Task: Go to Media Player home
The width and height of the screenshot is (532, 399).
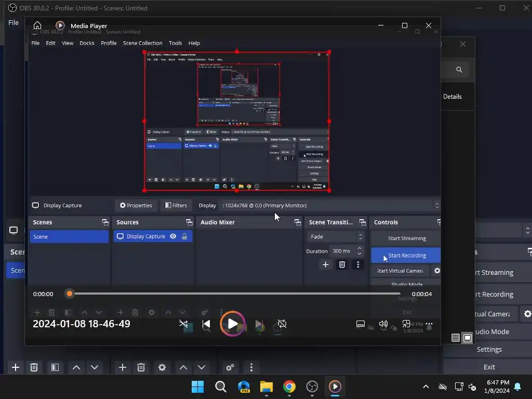Action: click(x=37, y=26)
